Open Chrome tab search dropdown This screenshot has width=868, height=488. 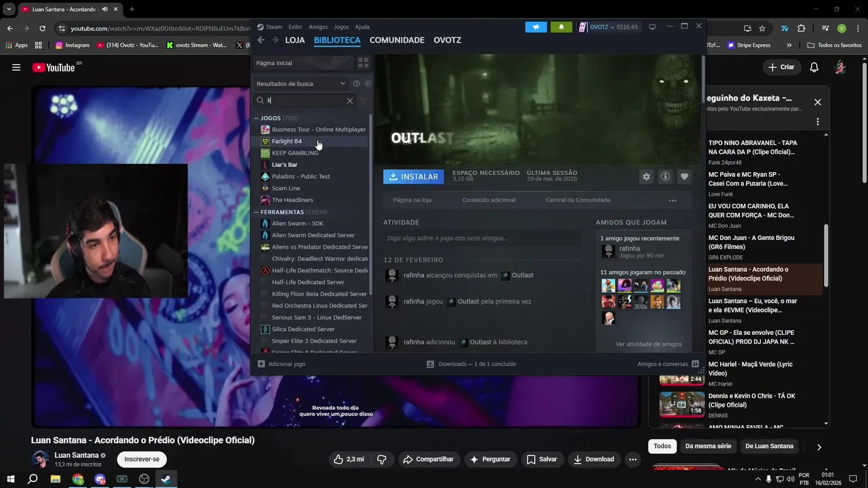[x=9, y=9]
